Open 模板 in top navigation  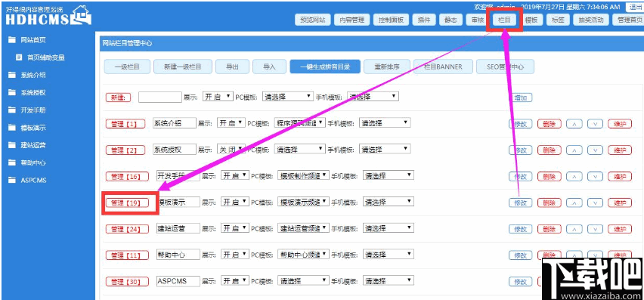click(531, 20)
